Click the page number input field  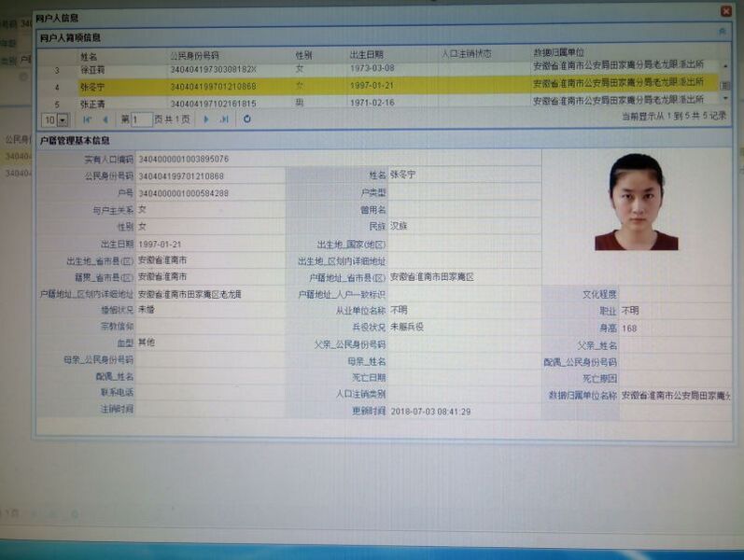(x=141, y=119)
